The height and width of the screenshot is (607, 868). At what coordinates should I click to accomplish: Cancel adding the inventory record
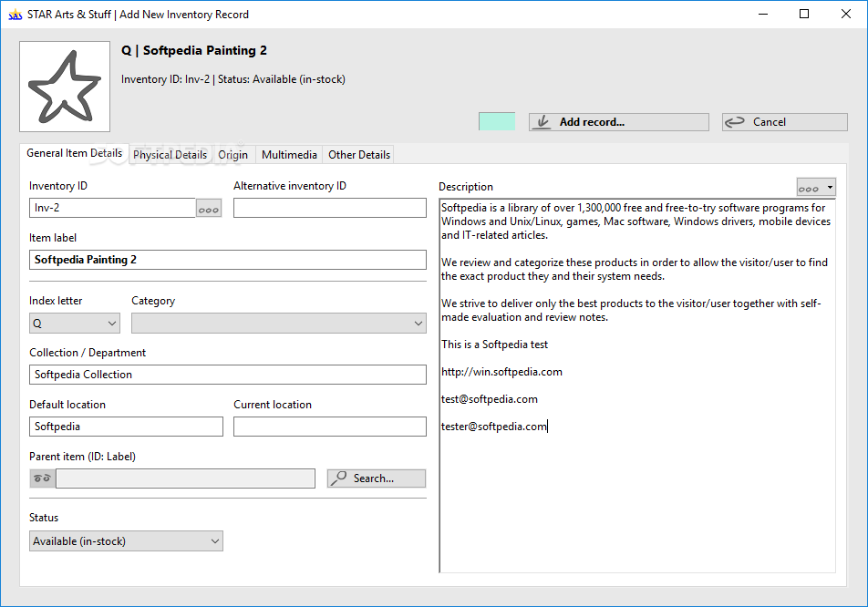784,122
